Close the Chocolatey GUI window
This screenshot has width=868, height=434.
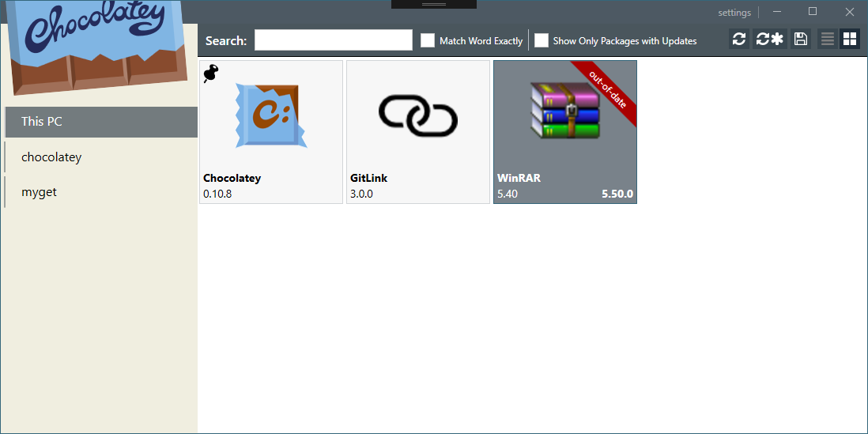click(850, 12)
